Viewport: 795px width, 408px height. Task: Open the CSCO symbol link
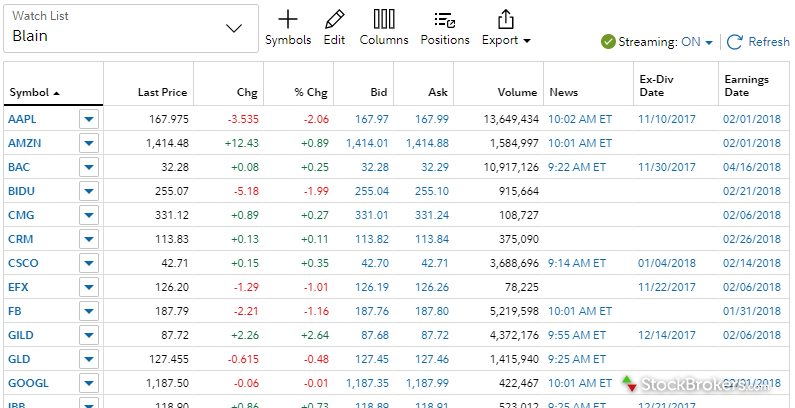[23, 264]
